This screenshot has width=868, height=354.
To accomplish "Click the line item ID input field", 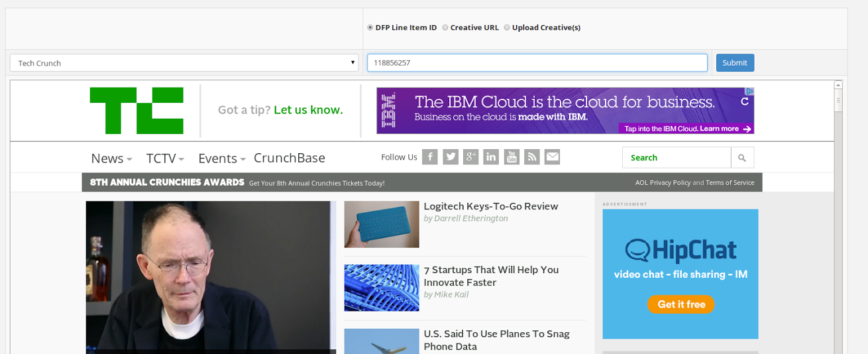I will click(x=537, y=63).
